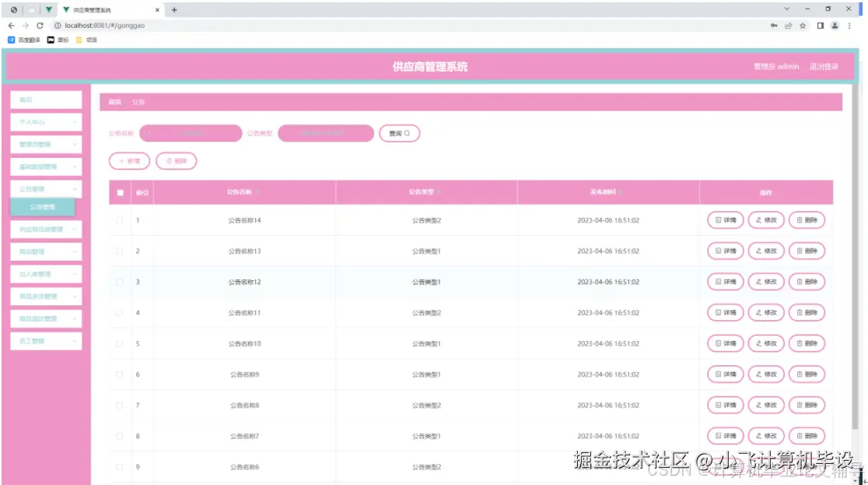Expand the 供应商信息管理 sidebar menu
Image resolution: width=868 pixels, height=485 pixels.
[46, 230]
